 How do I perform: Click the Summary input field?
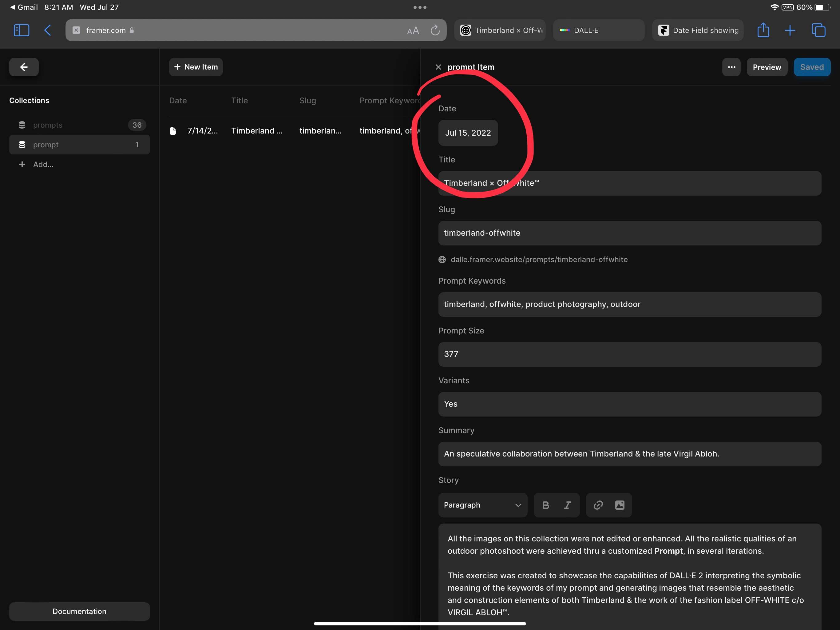pyautogui.click(x=630, y=454)
